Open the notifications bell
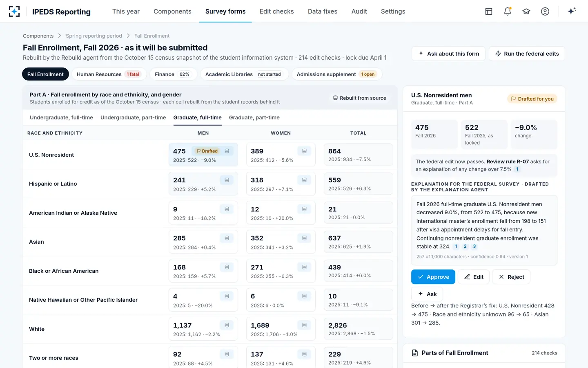588x368 pixels. [x=508, y=11]
